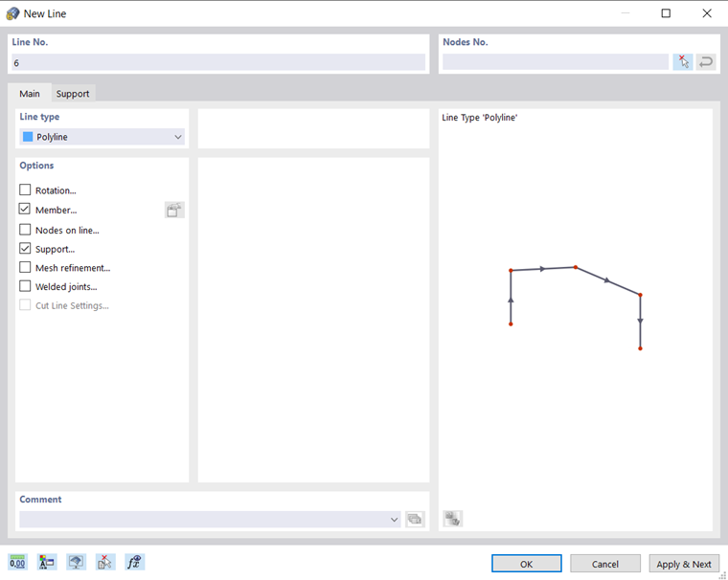Click the preview panel settings icon
The image size is (728, 580).
[453, 519]
